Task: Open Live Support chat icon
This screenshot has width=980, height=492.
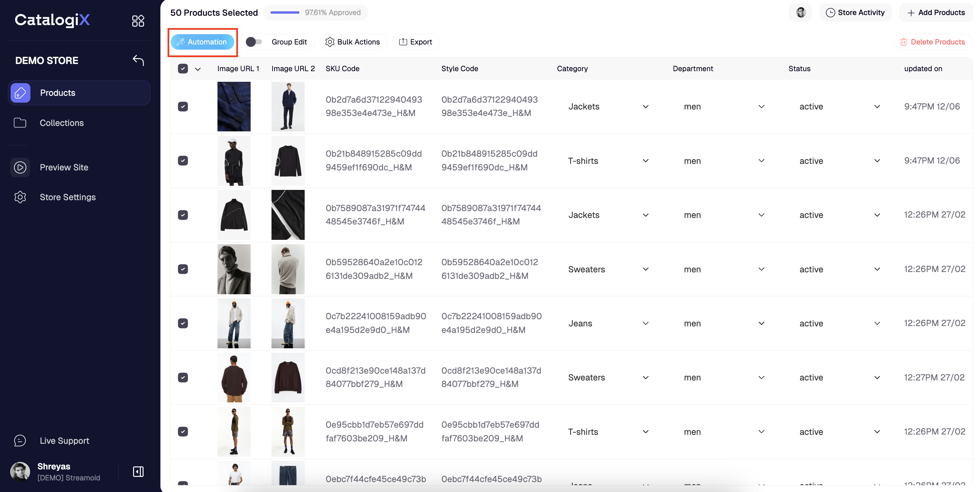Action: click(x=20, y=441)
